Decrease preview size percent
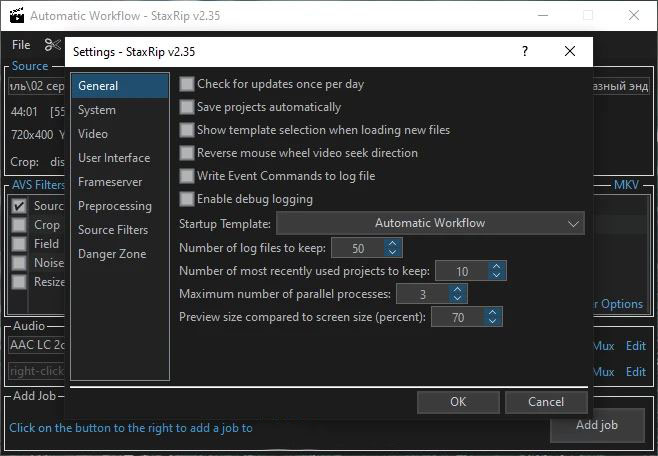 [493, 321]
